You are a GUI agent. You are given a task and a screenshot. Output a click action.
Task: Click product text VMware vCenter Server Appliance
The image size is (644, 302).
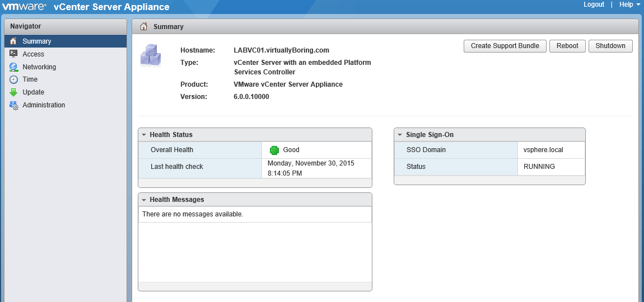[x=288, y=84]
